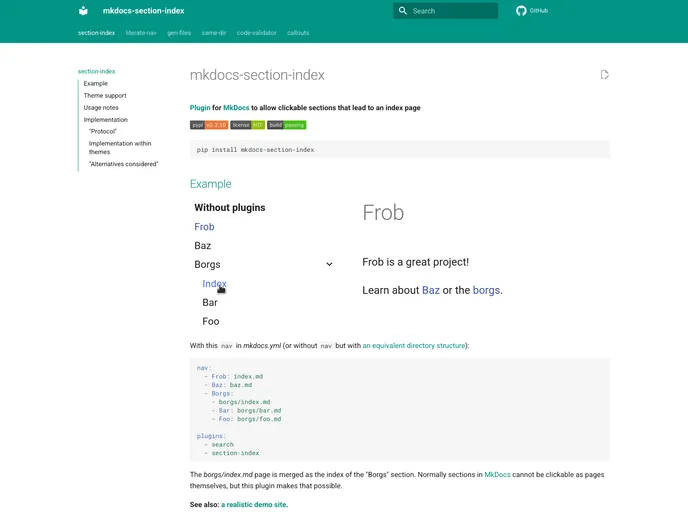The image size is (688, 512).
Task: Click Bar under Borgs
Action: (210, 303)
